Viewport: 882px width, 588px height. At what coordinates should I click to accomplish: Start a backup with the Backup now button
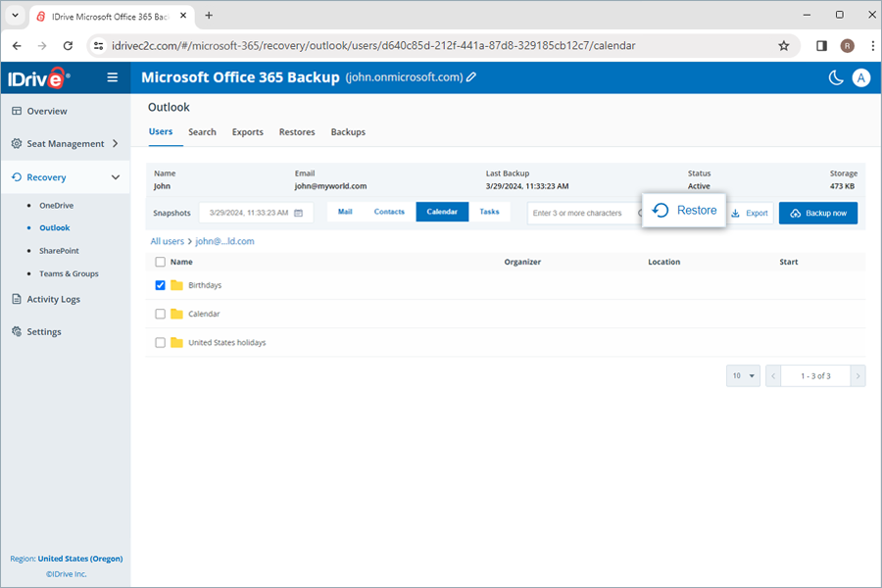pos(818,212)
